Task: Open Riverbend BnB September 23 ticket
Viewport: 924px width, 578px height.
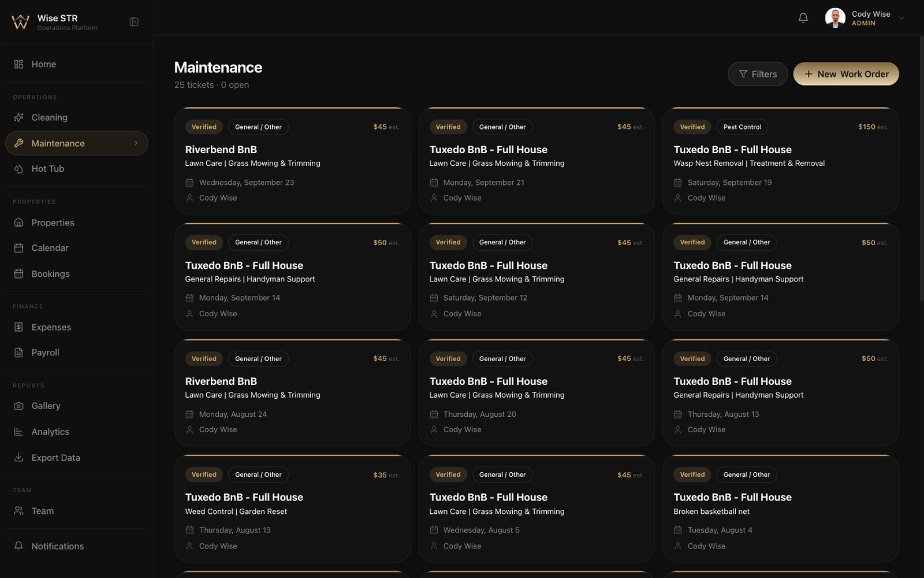Action: (x=292, y=161)
